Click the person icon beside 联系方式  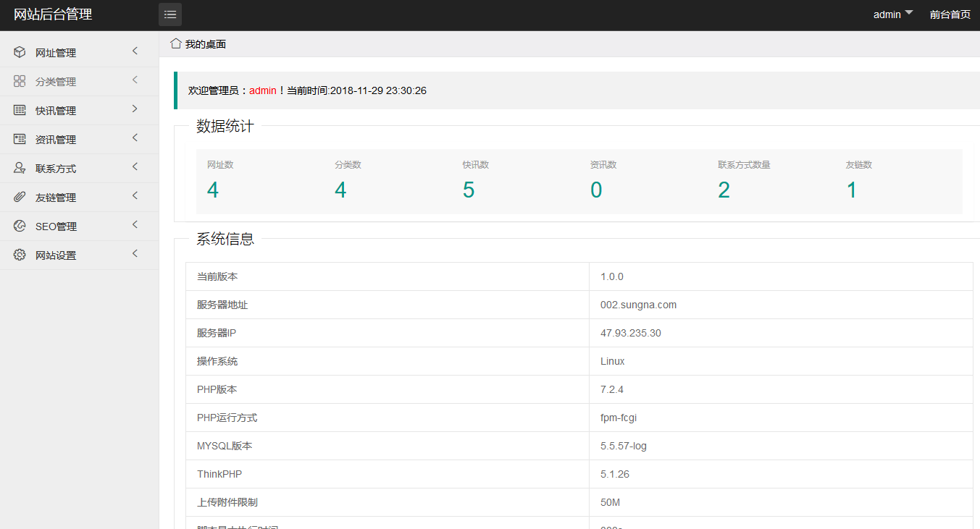point(20,168)
